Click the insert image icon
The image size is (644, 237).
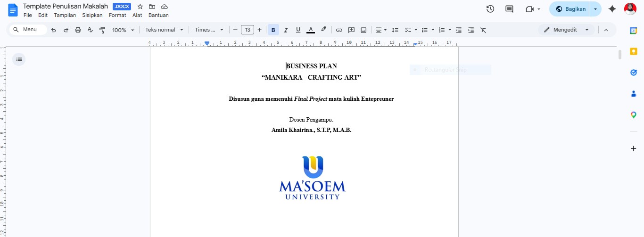363,30
